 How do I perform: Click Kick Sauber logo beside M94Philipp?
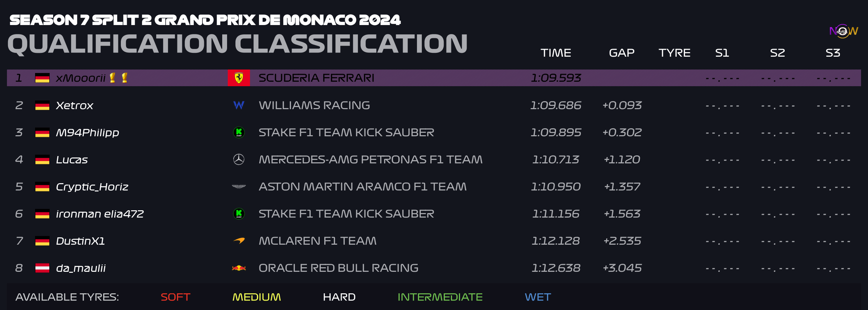(239, 132)
